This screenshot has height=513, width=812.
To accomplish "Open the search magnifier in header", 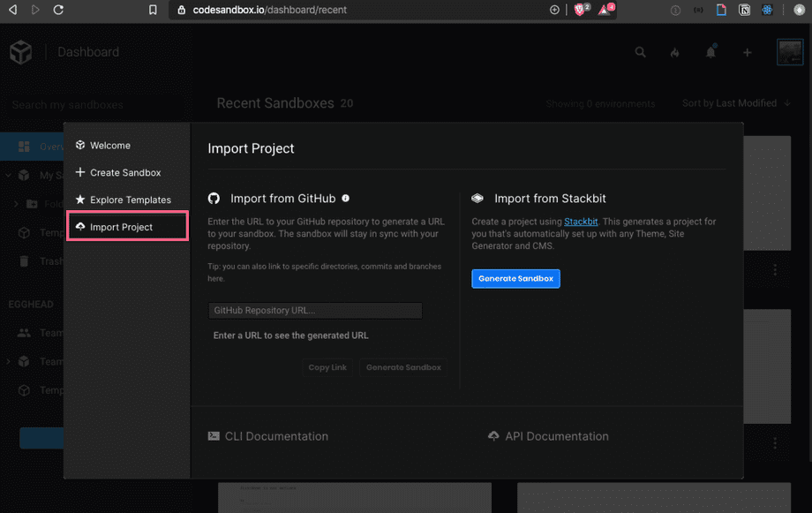I will pyautogui.click(x=641, y=52).
